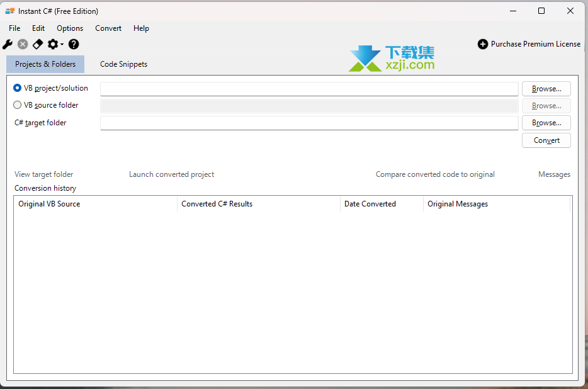588x389 pixels.
Task: Open the Options menu
Action: 70,28
